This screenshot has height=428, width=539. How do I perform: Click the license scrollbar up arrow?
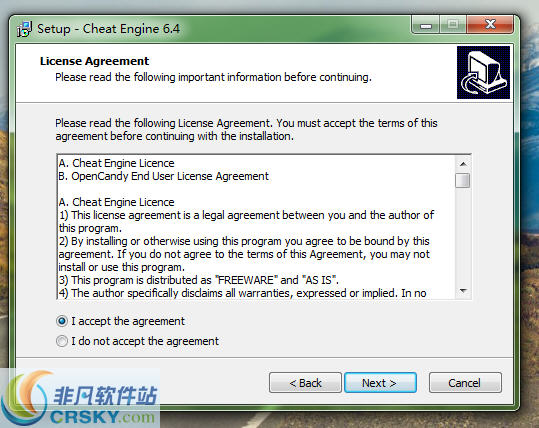[463, 164]
